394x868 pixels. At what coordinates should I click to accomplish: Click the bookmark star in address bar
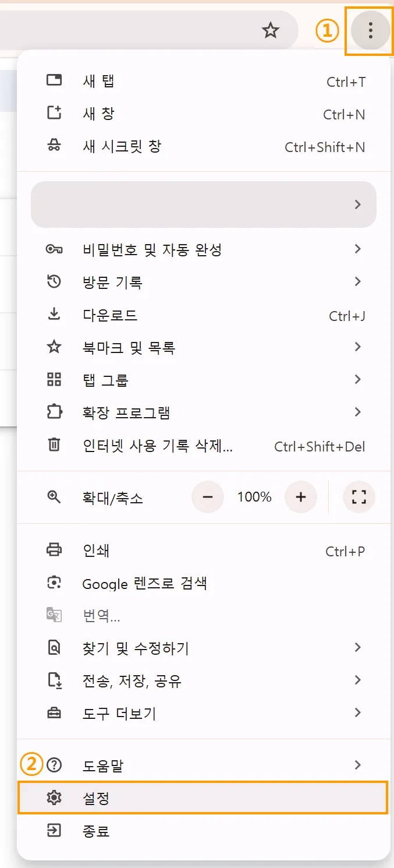tap(271, 31)
